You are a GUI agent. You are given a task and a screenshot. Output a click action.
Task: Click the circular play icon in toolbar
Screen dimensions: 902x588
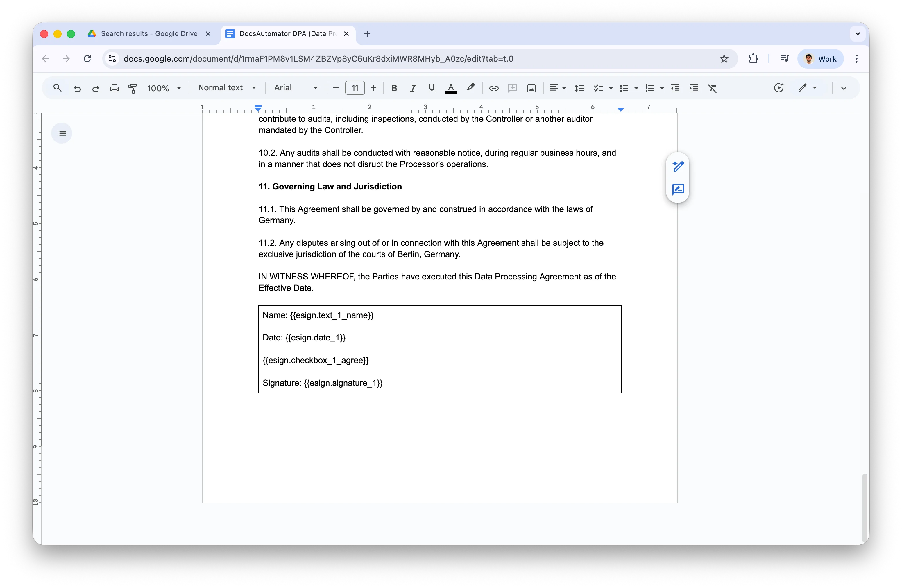778,88
